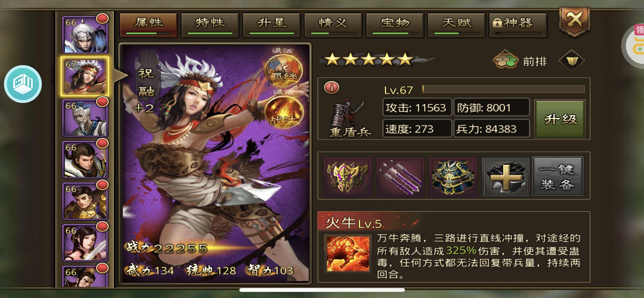
Task: Switch to the 特性 tab
Action: 210,25
